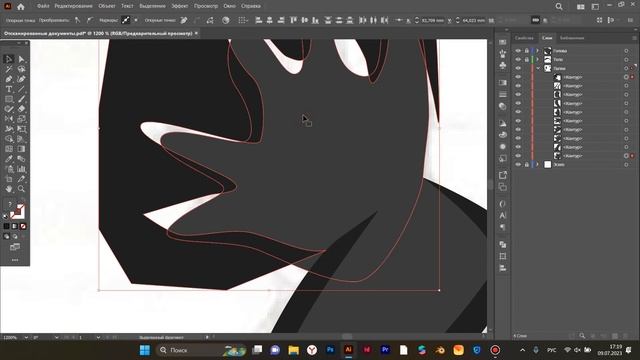The image size is (640, 360).
Task: Click the None color button under swatches
Action: coord(23,226)
